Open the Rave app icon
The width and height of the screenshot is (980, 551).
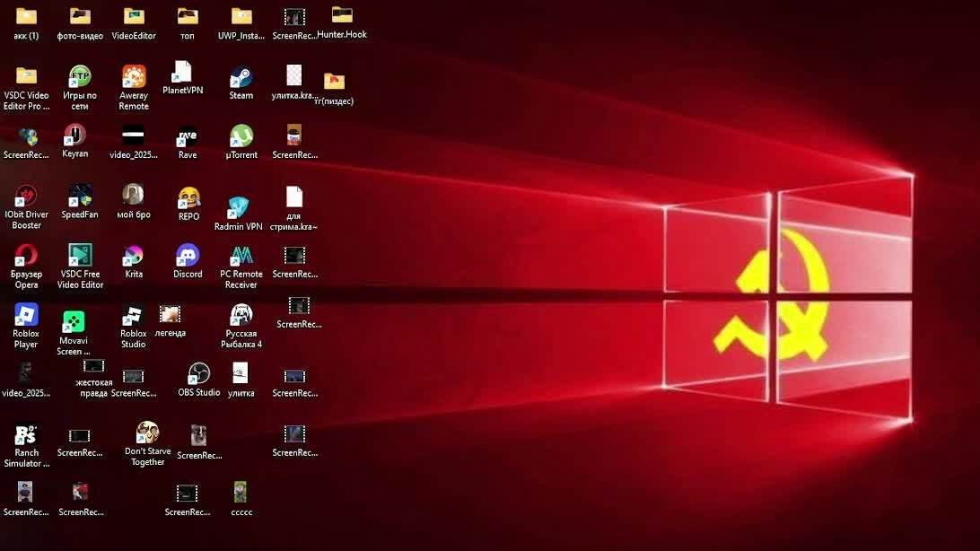[x=188, y=136]
